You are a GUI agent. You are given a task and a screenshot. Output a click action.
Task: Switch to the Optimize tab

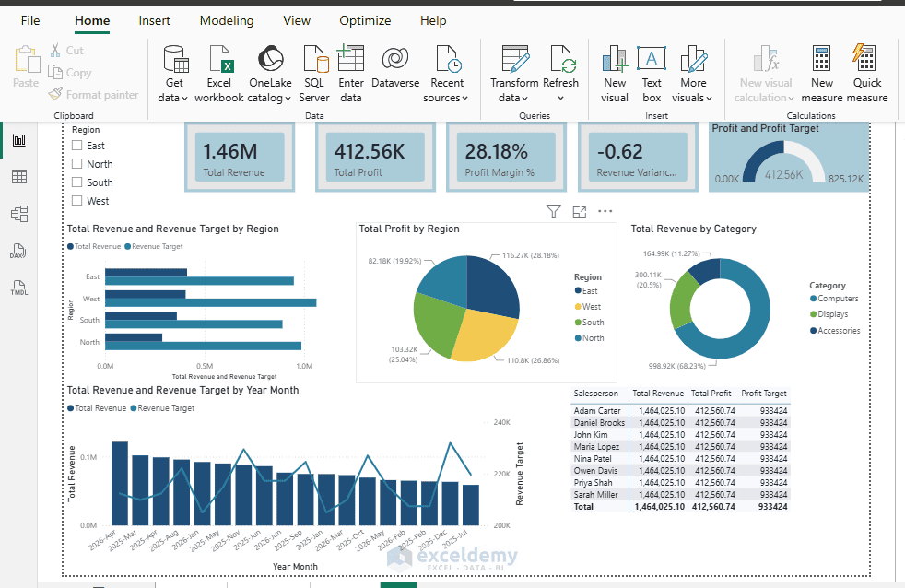(x=365, y=21)
